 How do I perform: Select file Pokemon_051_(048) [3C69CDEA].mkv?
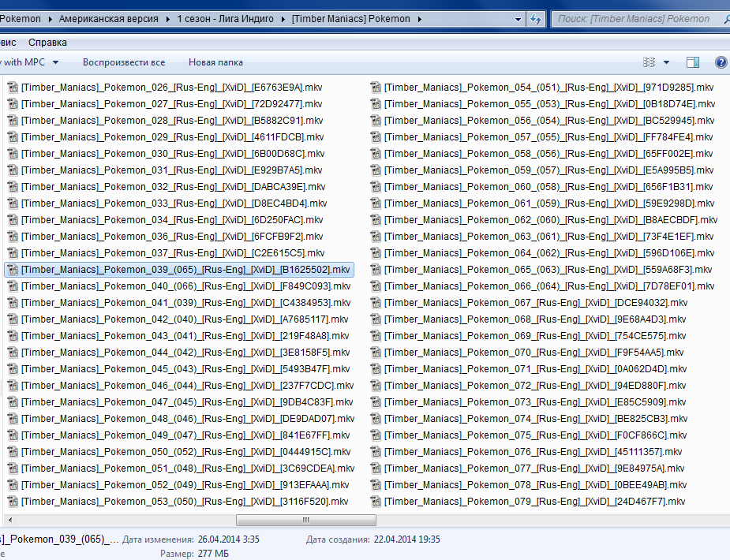point(188,469)
